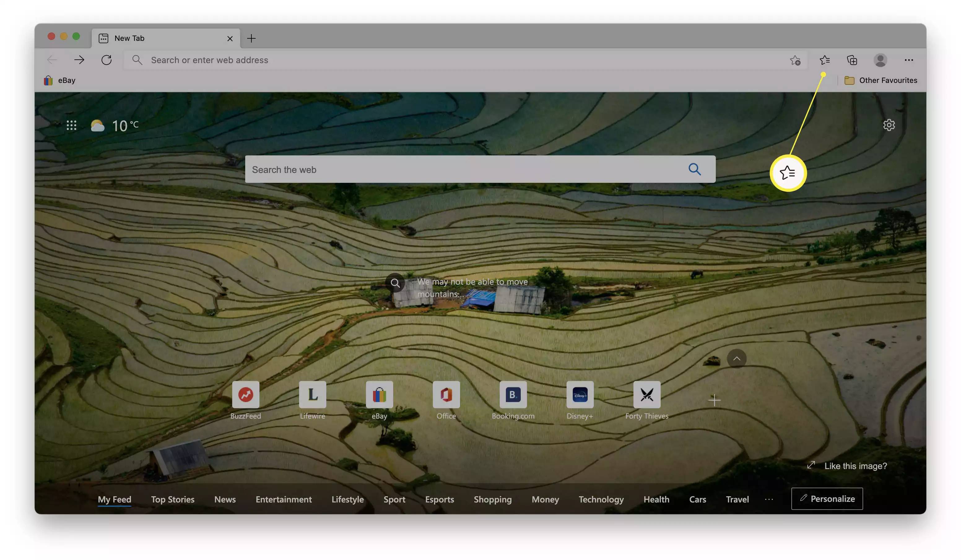The image size is (961, 560).
Task: Click the Add new shortcut button
Action: click(x=714, y=400)
